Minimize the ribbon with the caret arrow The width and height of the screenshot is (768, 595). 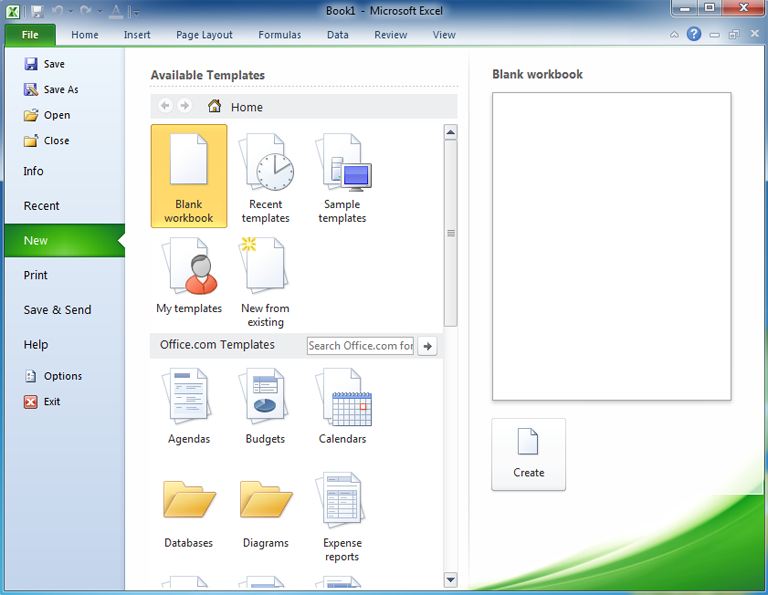click(674, 34)
